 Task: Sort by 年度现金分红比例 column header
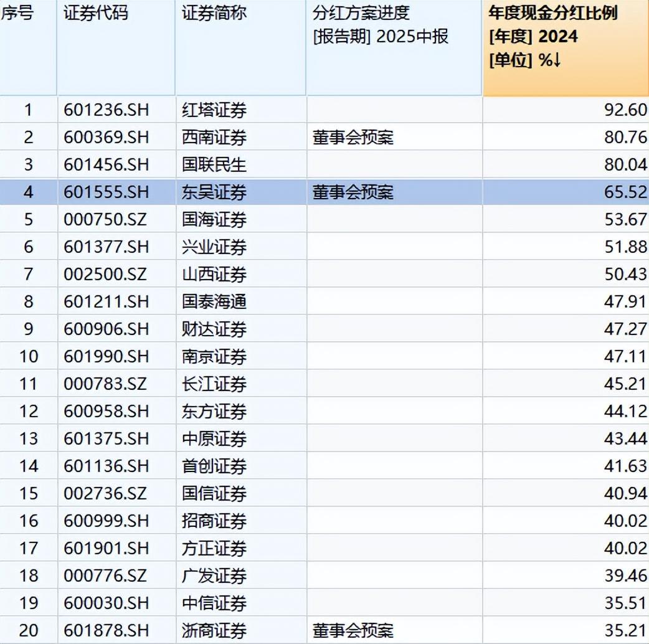pos(566,47)
